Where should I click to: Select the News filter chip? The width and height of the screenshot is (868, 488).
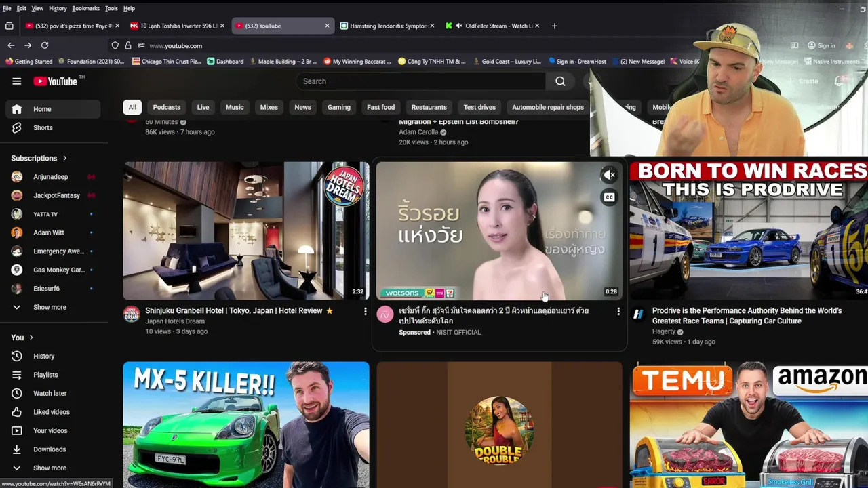click(x=302, y=107)
